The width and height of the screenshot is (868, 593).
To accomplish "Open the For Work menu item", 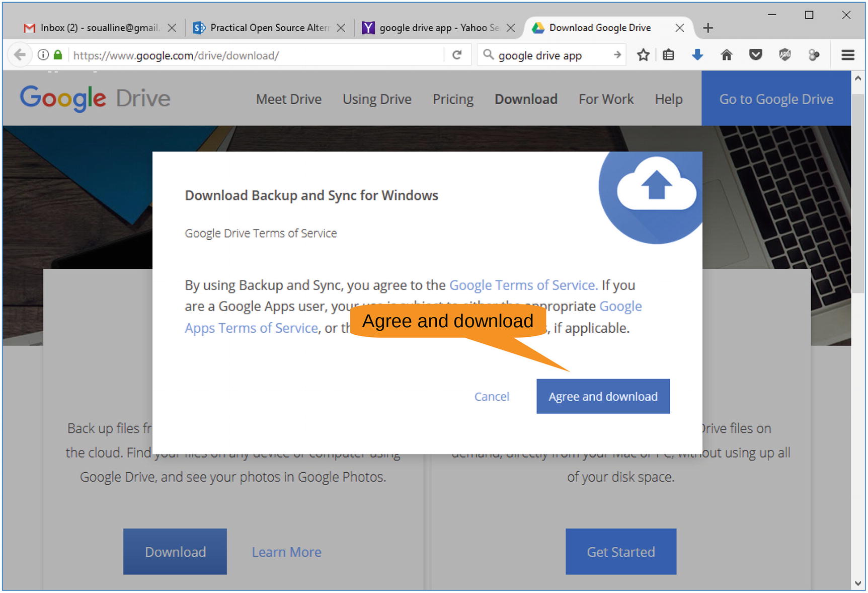I will tap(606, 99).
